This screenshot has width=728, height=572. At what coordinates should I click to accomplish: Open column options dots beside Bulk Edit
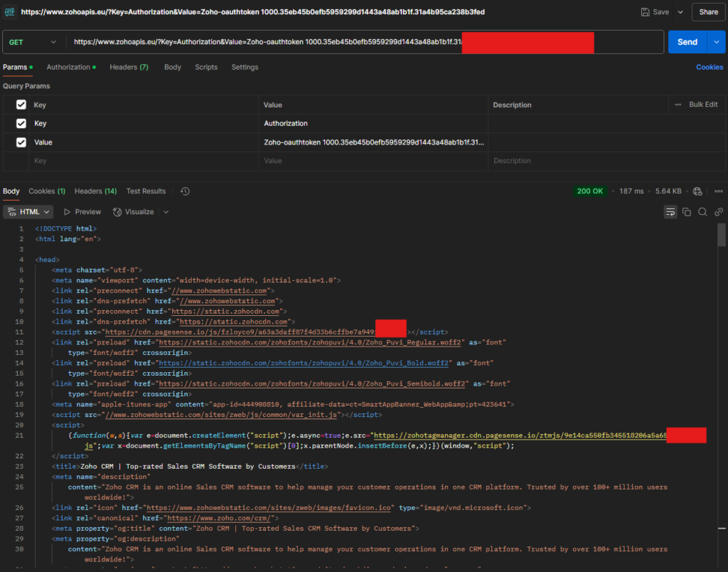coord(678,105)
